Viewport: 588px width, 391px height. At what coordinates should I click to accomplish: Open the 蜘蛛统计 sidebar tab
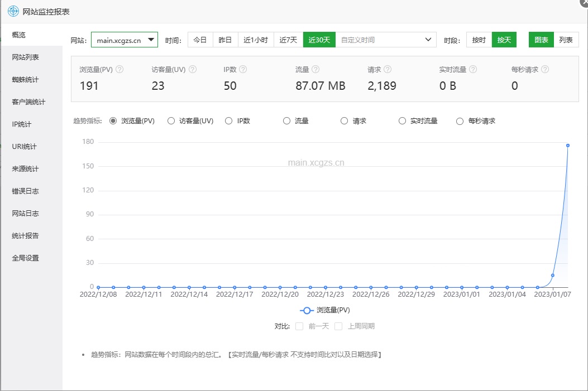pyautogui.click(x=31, y=79)
